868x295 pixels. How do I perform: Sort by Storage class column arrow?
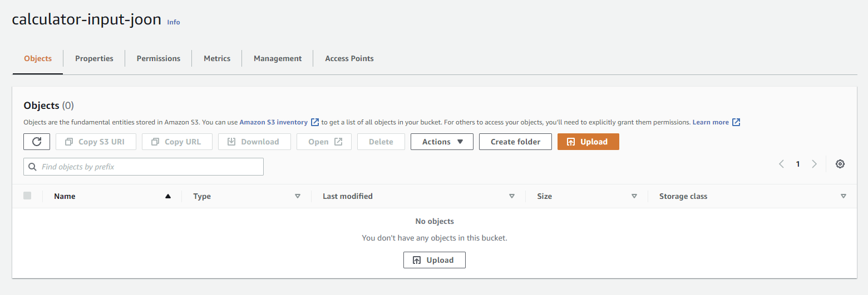click(844, 196)
